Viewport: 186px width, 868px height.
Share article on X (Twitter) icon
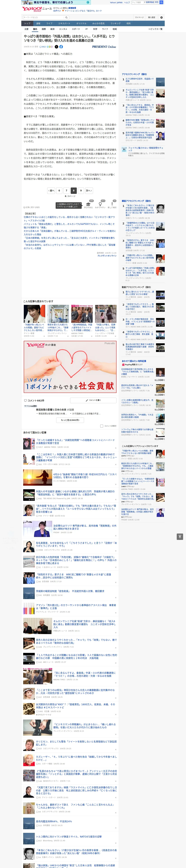[56, 47]
